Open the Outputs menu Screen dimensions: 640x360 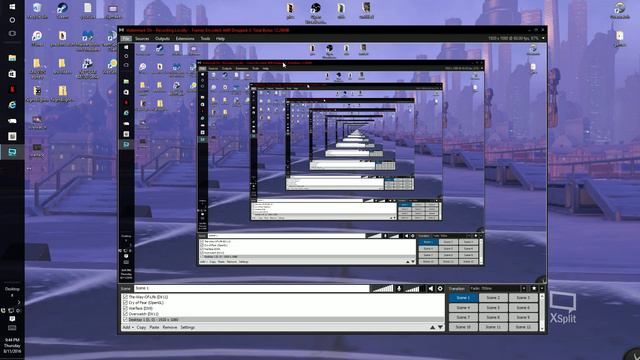[x=162, y=38]
